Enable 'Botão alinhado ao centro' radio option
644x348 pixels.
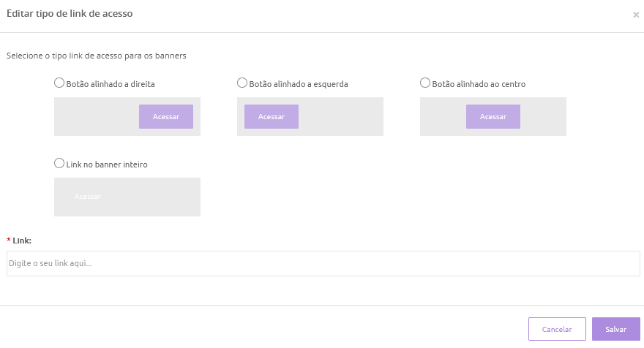(x=425, y=83)
